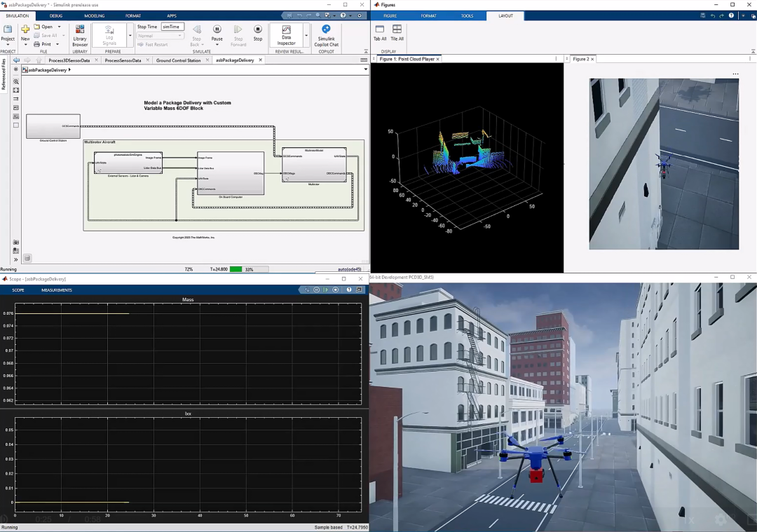Click Tab All in Figures Layout
This screenshot has height=532, width=757.
coord(379,33)
